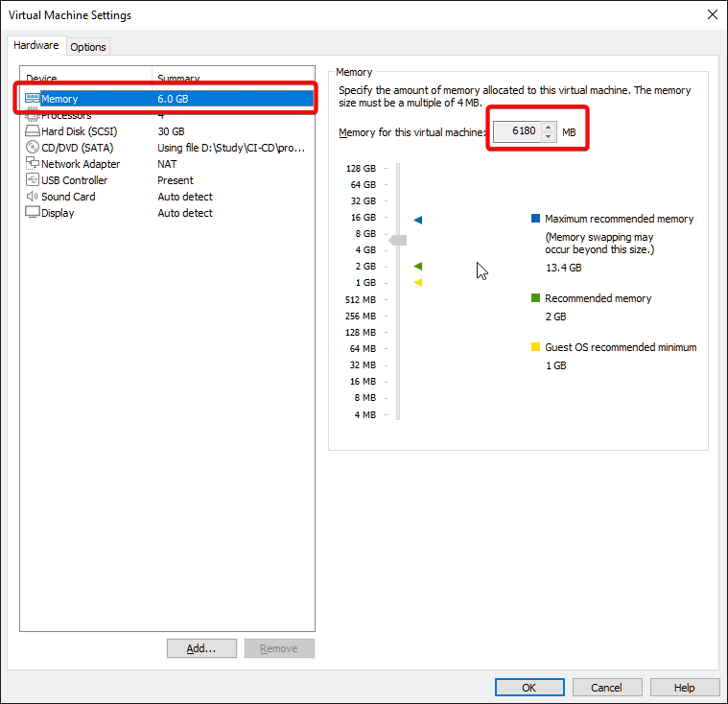Click the blue maximum recommended memory marker

pos(418,220)
